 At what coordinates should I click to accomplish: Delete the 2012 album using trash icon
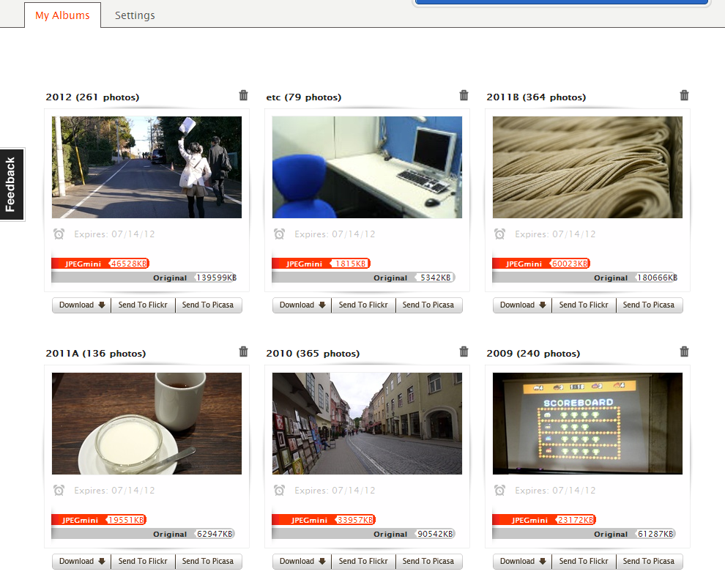[243, 95]
